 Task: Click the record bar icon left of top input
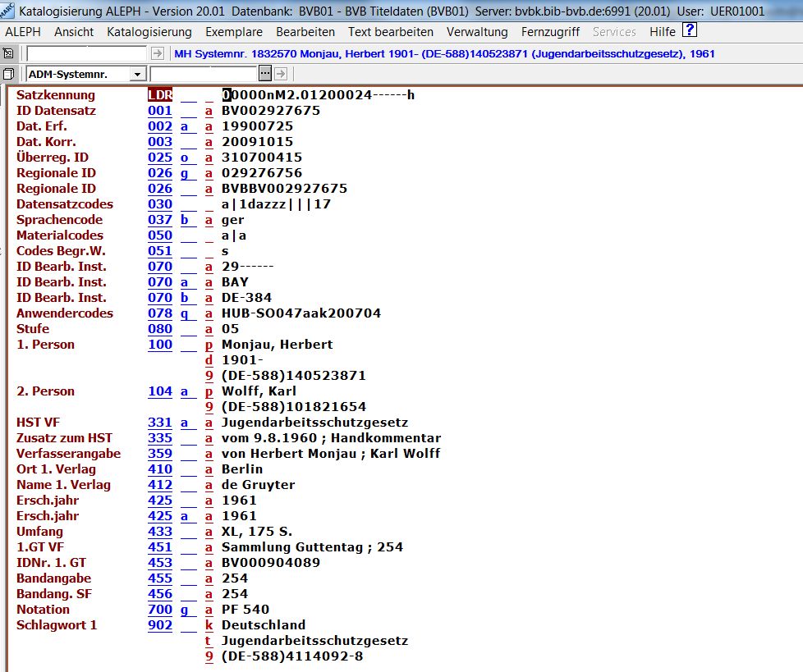[9, 53]
